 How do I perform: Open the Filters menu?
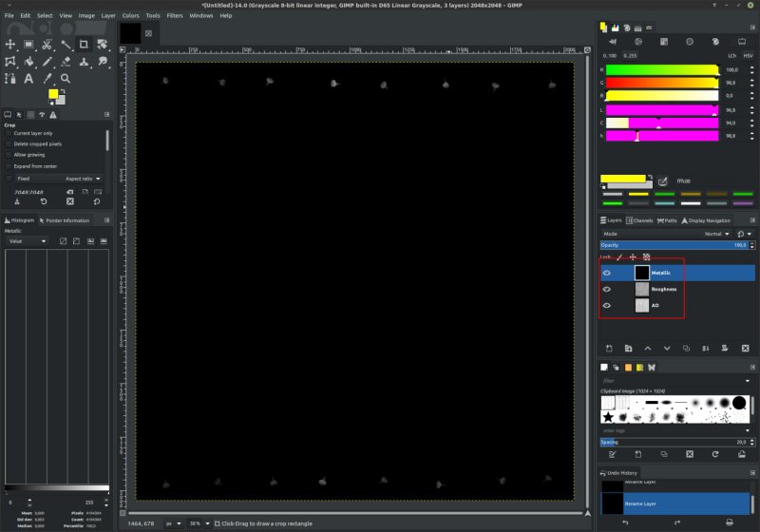(x=175, y=16)
